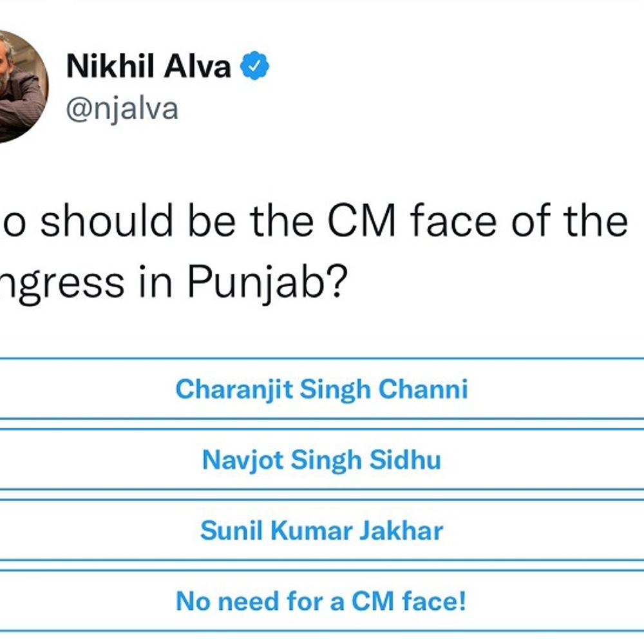644x644 pixels.
Task: Vote for Navjot Singh Sidhu
Action: point(321,460)
